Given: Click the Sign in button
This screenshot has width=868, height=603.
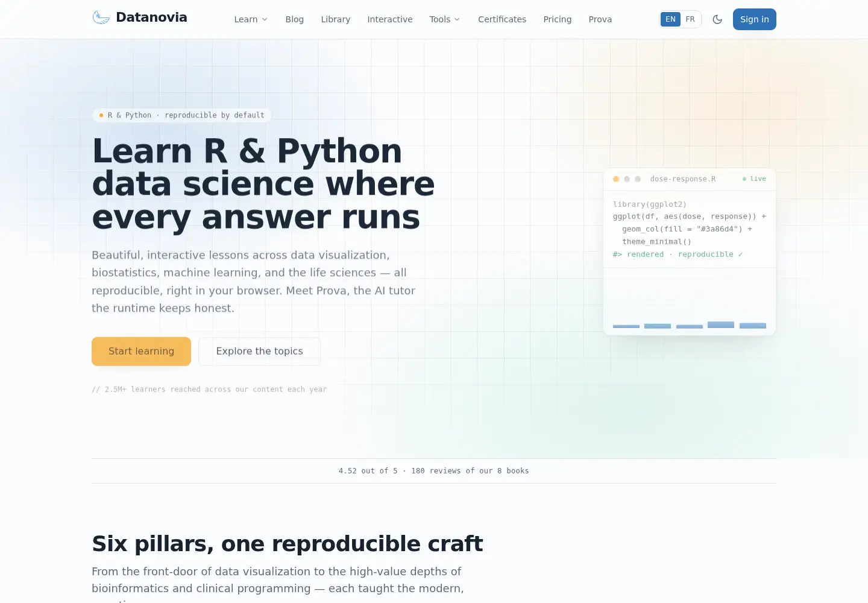Looking at the screenshot, I should click(755, 19).
